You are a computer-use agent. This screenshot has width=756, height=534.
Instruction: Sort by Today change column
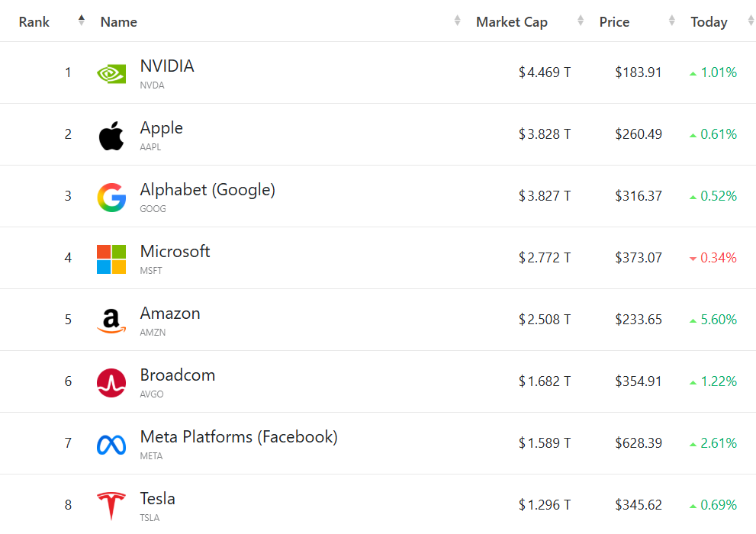[x=709, y=22]
